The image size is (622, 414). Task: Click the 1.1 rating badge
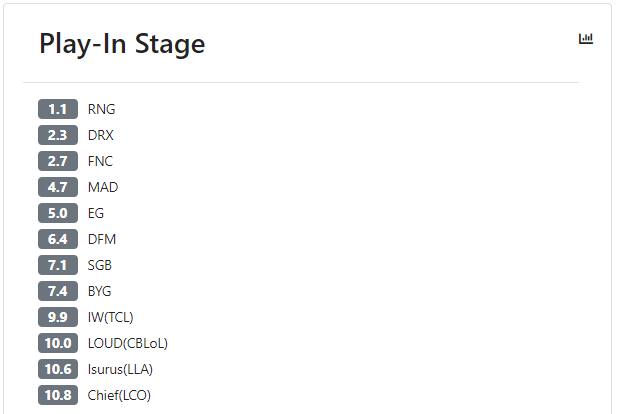click(57, 109)
